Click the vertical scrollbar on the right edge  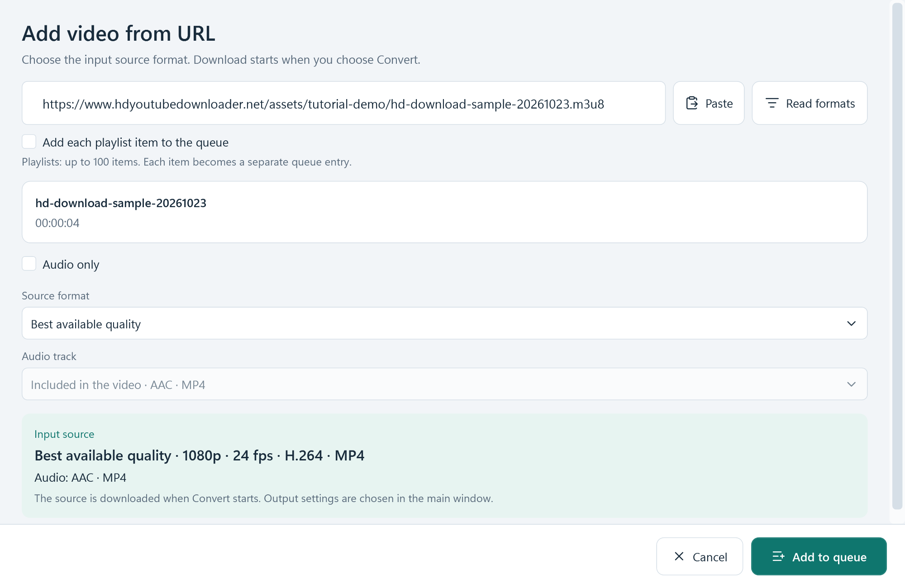click(x=897, y=256)
